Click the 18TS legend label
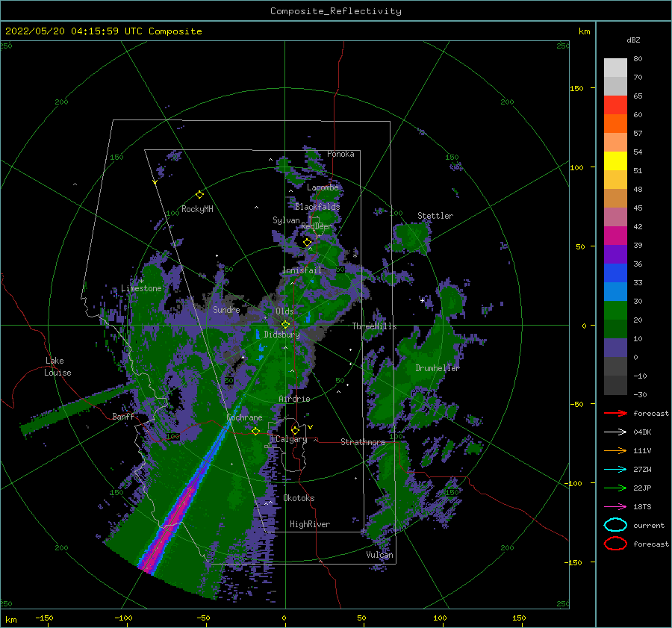The width and height of the screenshot is (672, 628). [642, 507]
